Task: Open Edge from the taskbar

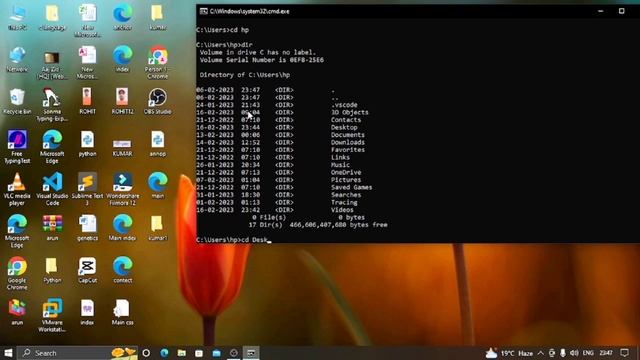Action: [x=164, y=353]
